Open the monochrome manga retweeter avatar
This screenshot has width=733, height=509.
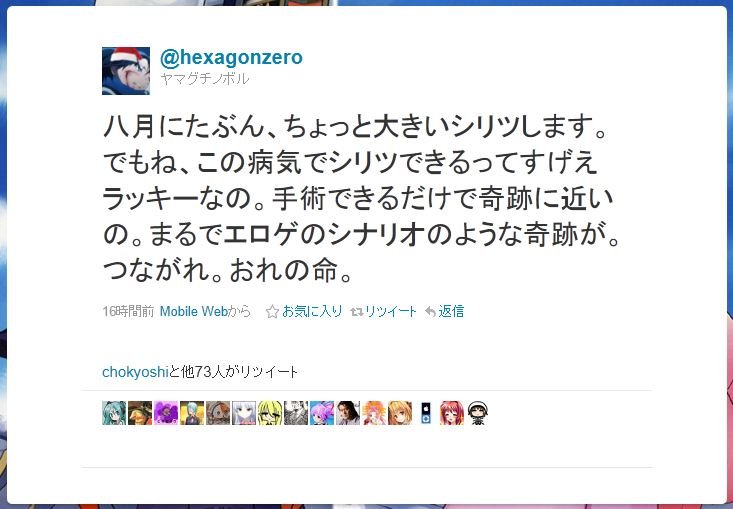pos(296,413)
